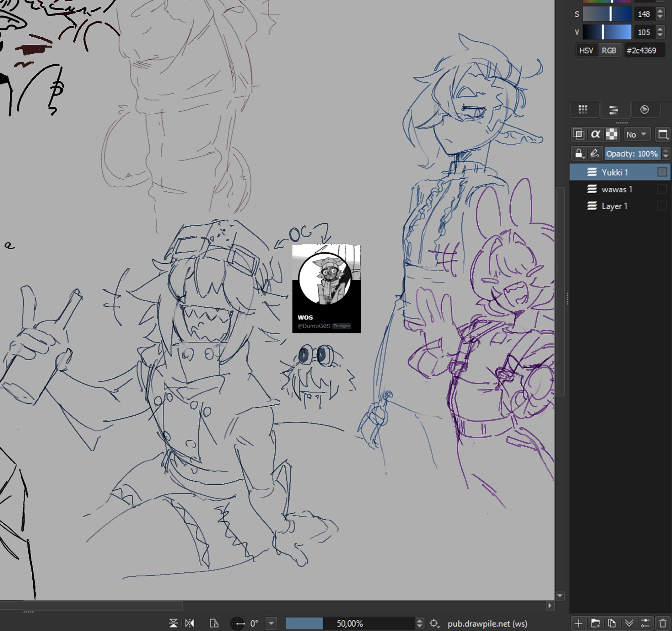Toggle Yukki 1 layer checkbox
This screenshot has width=672, height=631.
point(662,172)
